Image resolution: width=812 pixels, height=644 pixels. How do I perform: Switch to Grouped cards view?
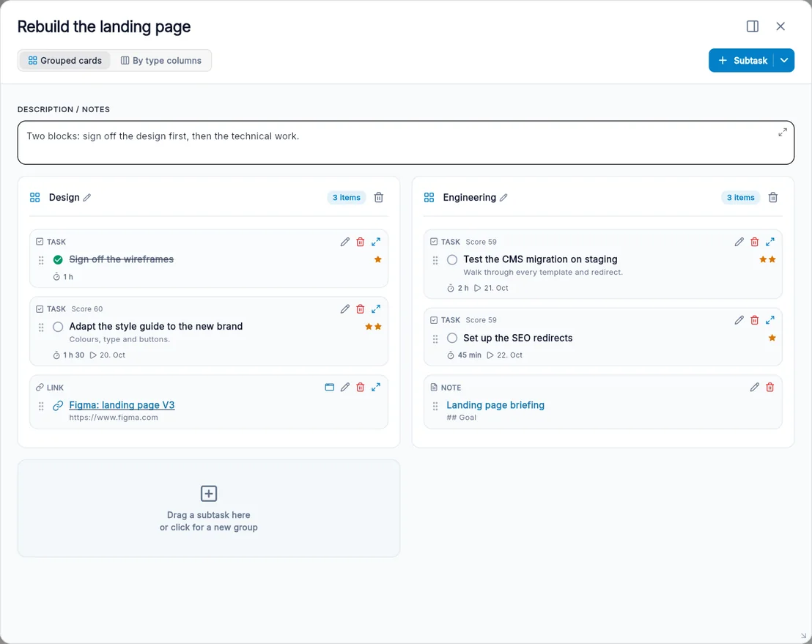point(64,61)
